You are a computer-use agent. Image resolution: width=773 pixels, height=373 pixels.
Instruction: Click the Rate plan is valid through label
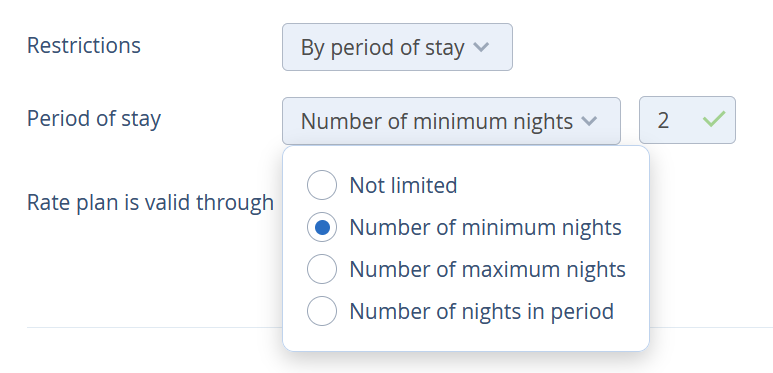(150, 203)
